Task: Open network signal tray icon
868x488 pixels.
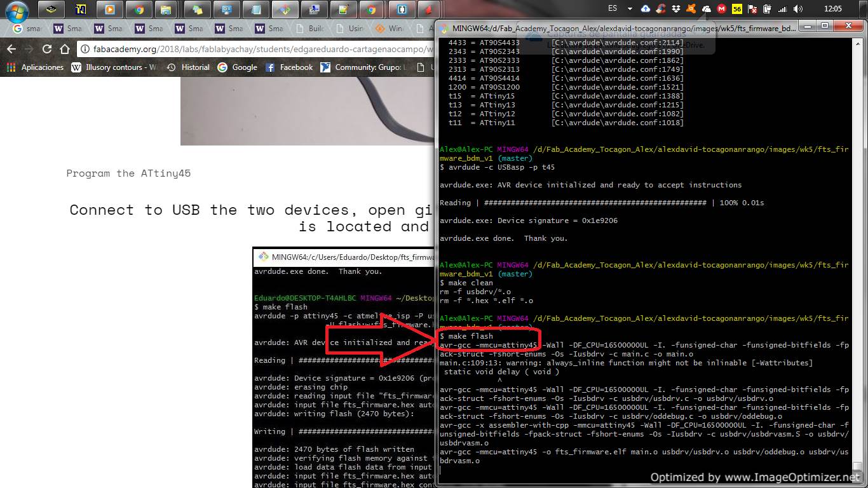Action: (783, 9)
